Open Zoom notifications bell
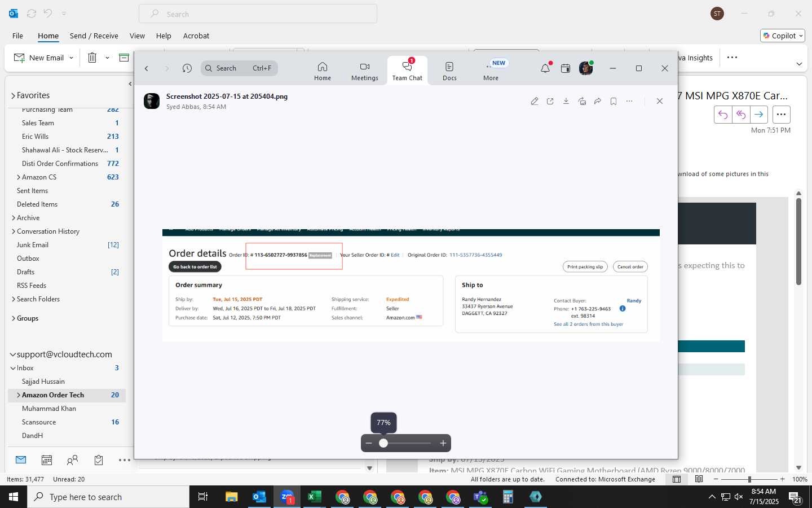Screen dimensions: 812x508 click(545, 68)
